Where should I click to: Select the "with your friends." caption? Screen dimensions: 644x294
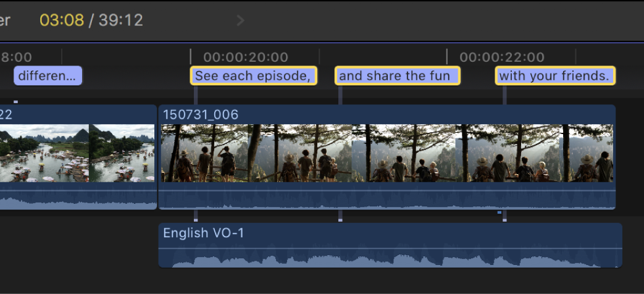click(555, 75)
